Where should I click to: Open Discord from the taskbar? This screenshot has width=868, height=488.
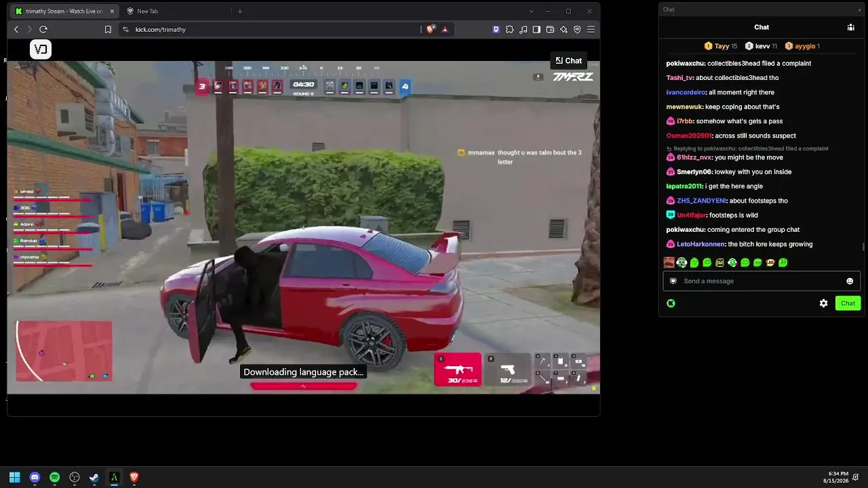pyautogui.click(x=35, y=477)
